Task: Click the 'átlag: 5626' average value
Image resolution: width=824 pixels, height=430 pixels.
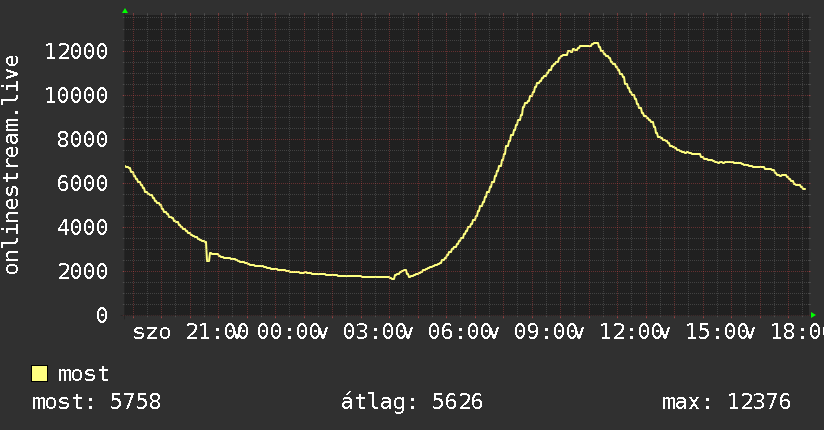Action: (x=411, y=402)
